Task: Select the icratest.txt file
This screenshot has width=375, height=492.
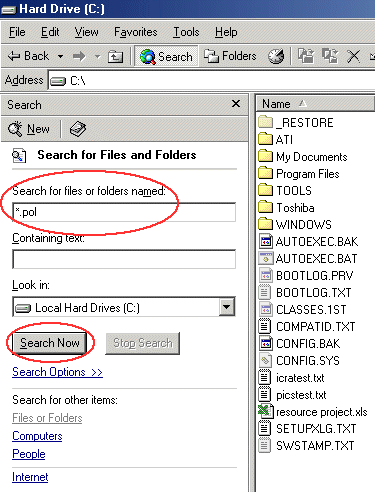Action: (x=291, y=378)
